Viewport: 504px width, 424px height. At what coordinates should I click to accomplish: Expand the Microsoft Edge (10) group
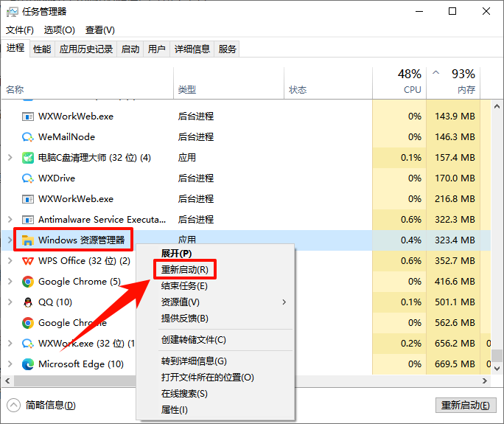[10, 364]
